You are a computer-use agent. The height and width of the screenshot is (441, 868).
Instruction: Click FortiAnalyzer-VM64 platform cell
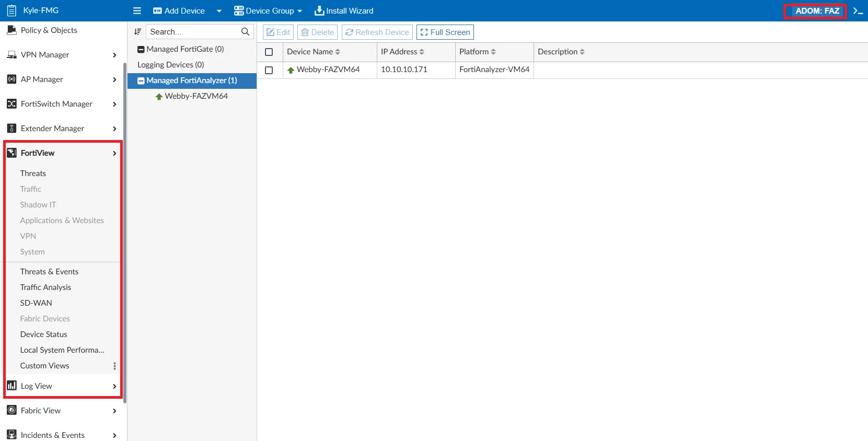click(494, 69)
